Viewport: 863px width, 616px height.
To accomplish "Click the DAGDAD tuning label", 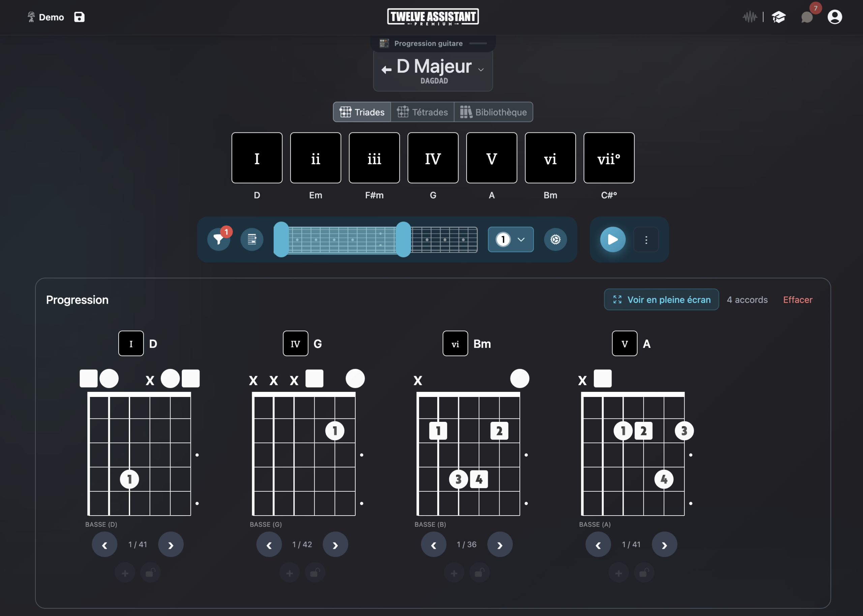I will 434,81.
